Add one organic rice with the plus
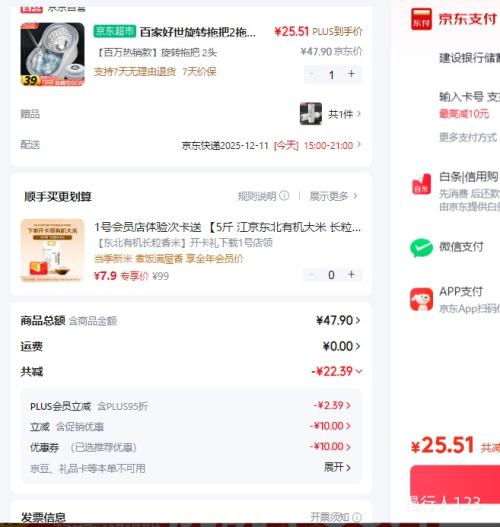The height and width of the screenshot is (527, 500). (x=351, y=275)
